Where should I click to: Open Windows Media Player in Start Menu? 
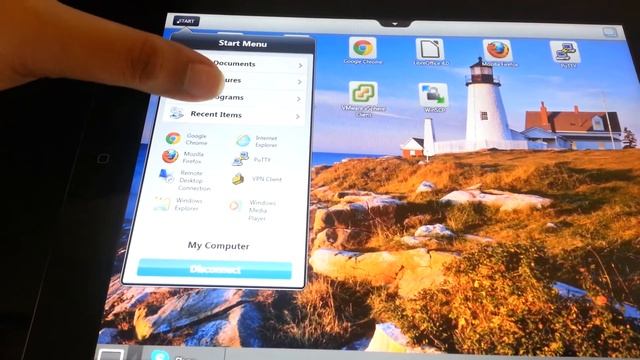tap(253, 210)
